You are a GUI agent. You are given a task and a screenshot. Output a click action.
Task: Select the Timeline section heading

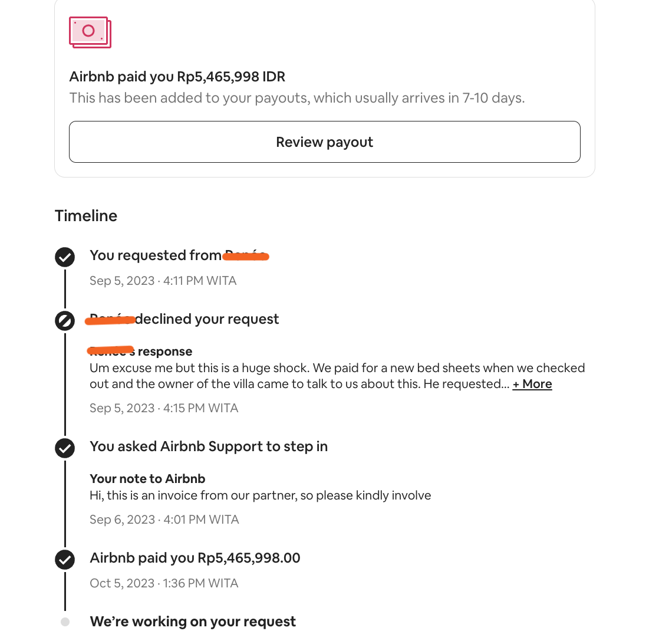(x=85, y=216)
